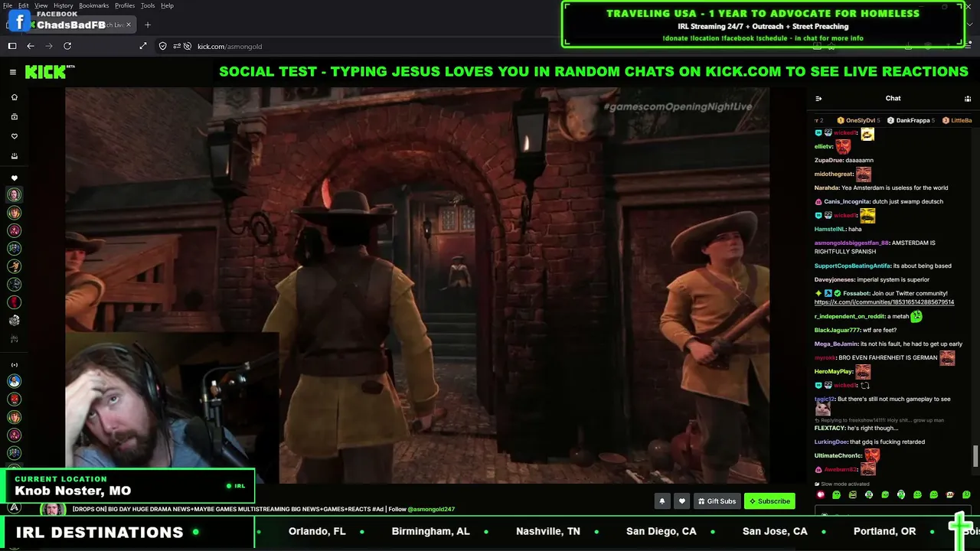The image size is (980, 551).
Task: Toggle the browser sidebar panel icon
Action: pyautogui.click(x=12, y=46)
